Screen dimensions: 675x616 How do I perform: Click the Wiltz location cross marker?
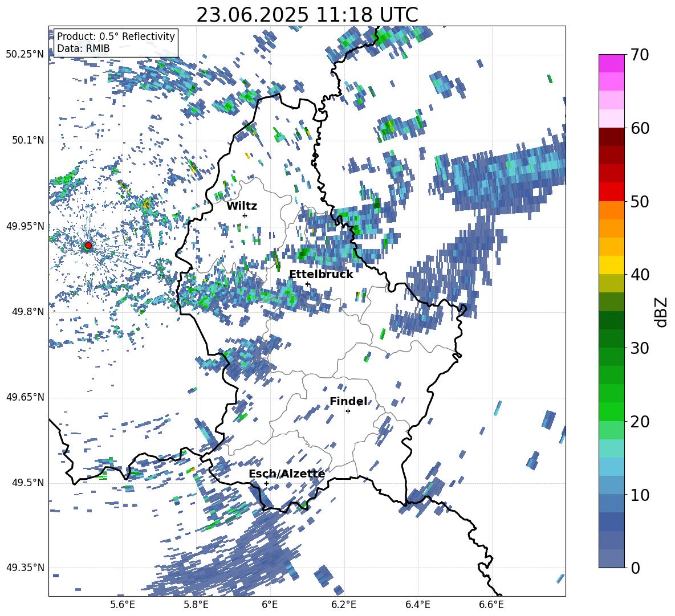(x=245, y=215)
